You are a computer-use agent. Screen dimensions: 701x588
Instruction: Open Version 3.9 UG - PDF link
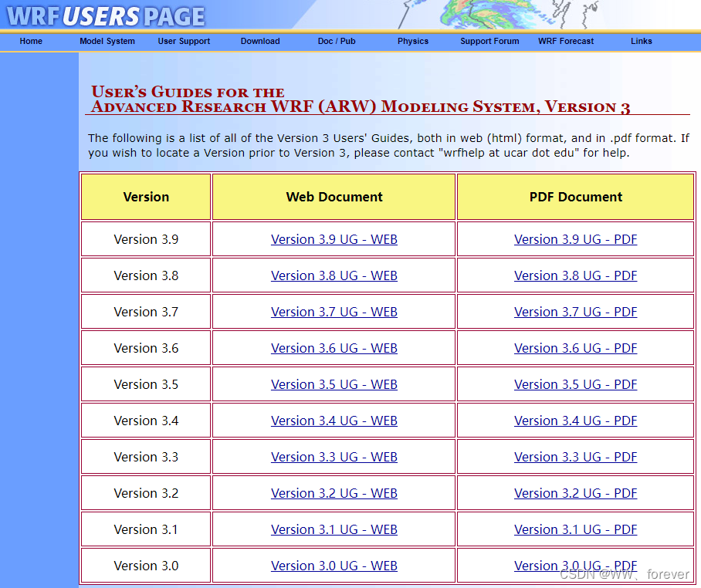click(575, 239)
